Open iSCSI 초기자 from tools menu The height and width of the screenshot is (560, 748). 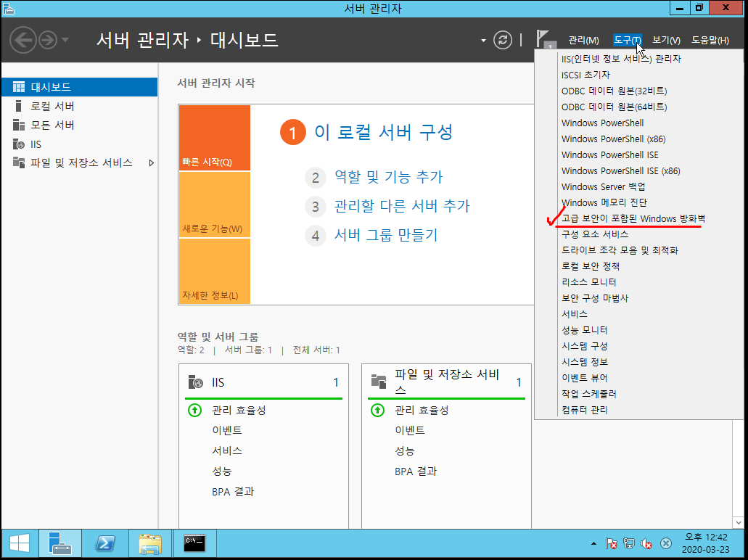pyautogui.click(x=585, y=75)
